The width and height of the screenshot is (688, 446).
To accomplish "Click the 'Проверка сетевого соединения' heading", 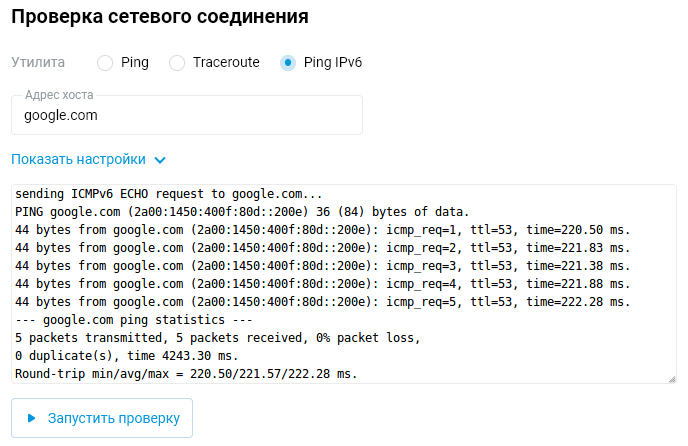I will (x=160, y=17).
